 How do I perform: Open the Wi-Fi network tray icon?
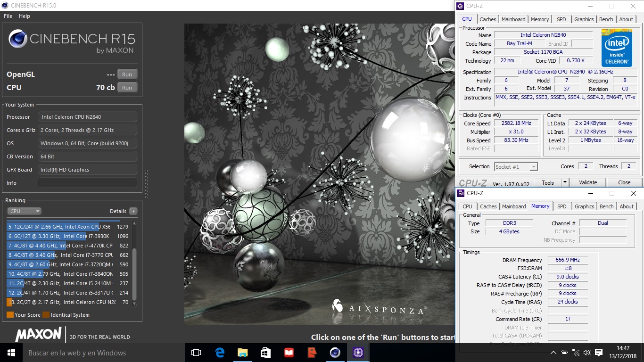tap(576, 353)
